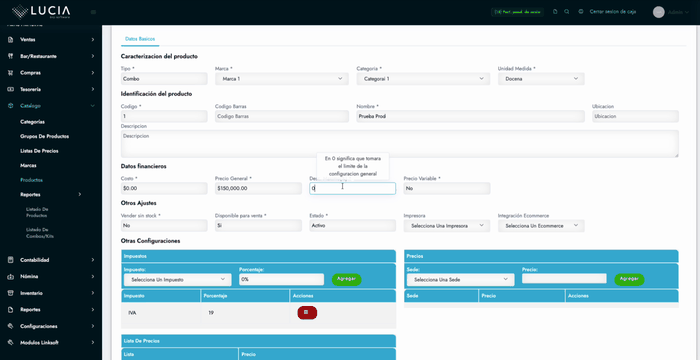Click Agregar button in Impuestos panel

(x=346, y=279)
